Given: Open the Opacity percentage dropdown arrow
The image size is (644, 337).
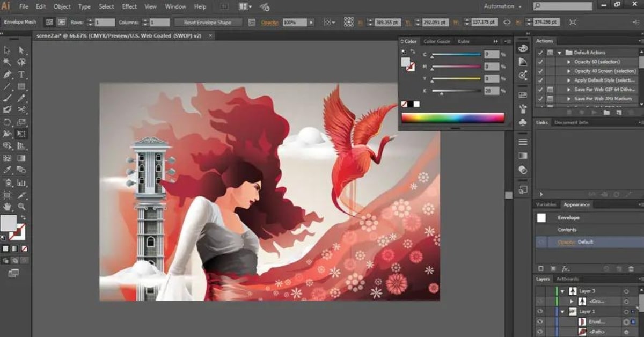Looking at the screenshot, I should (x=310, y=23).
